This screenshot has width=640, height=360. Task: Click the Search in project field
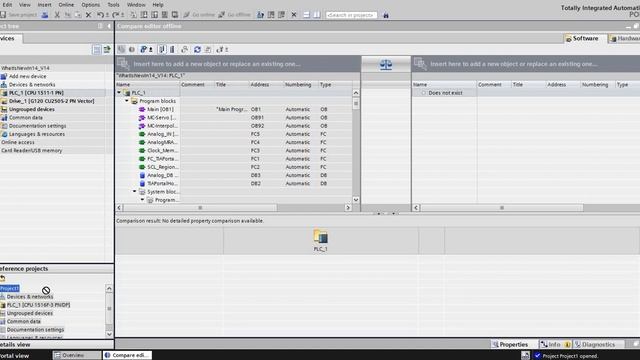coord(351,15)
